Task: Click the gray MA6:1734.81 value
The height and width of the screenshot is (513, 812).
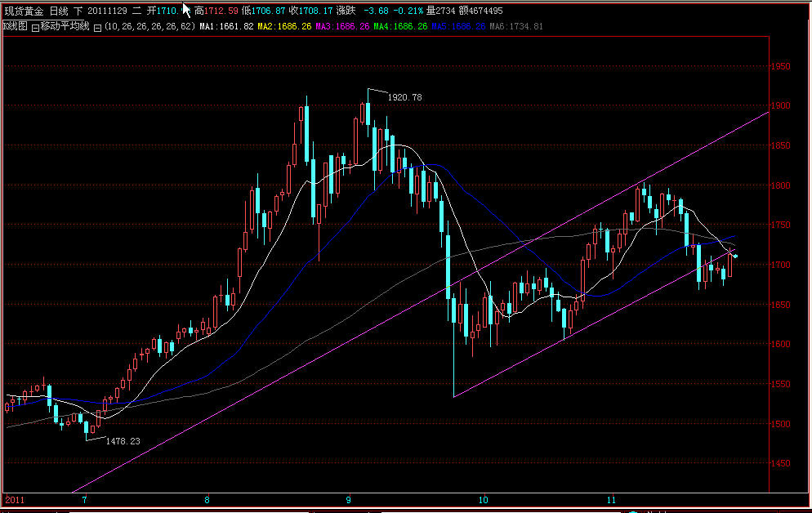Action: point(516,26)
